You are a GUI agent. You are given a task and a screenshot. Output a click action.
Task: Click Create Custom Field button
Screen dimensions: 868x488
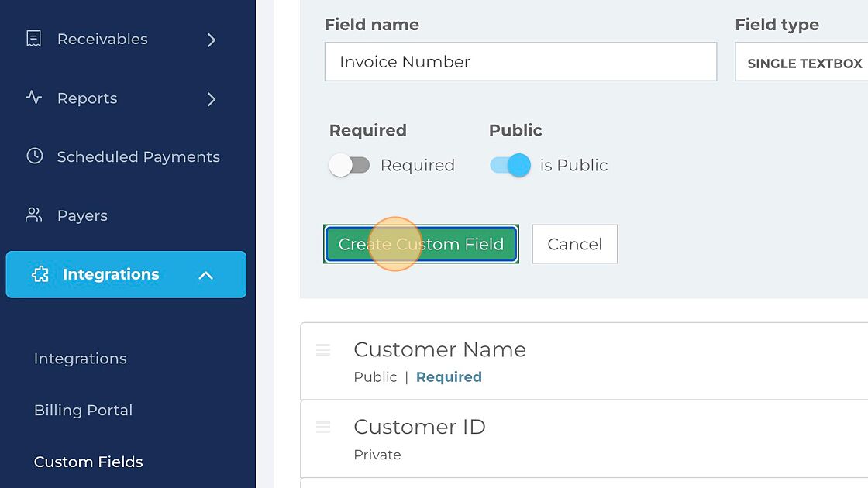(422, 244)
